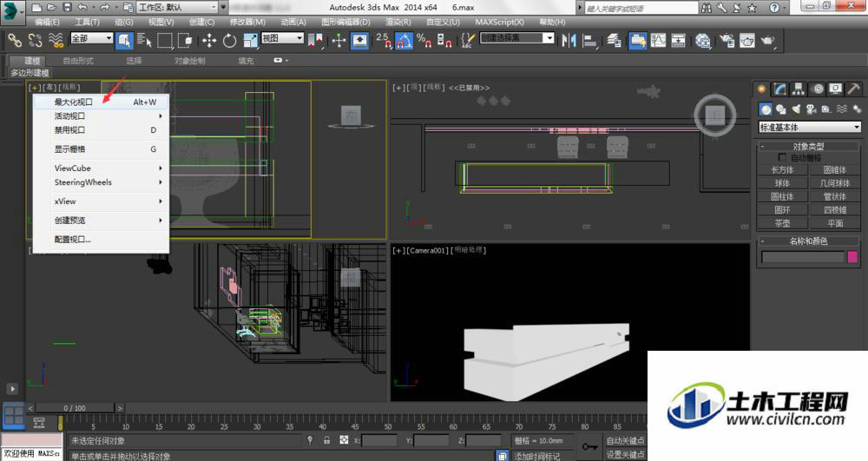The width and height of the screenshot is (868, 461).
Task: Click the 茶壶 teapot button
Action: pyautogui.click(x=782, y=223)
